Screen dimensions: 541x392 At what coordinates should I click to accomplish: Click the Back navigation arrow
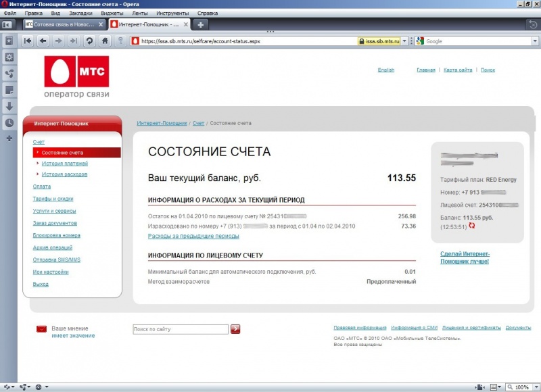43,41
